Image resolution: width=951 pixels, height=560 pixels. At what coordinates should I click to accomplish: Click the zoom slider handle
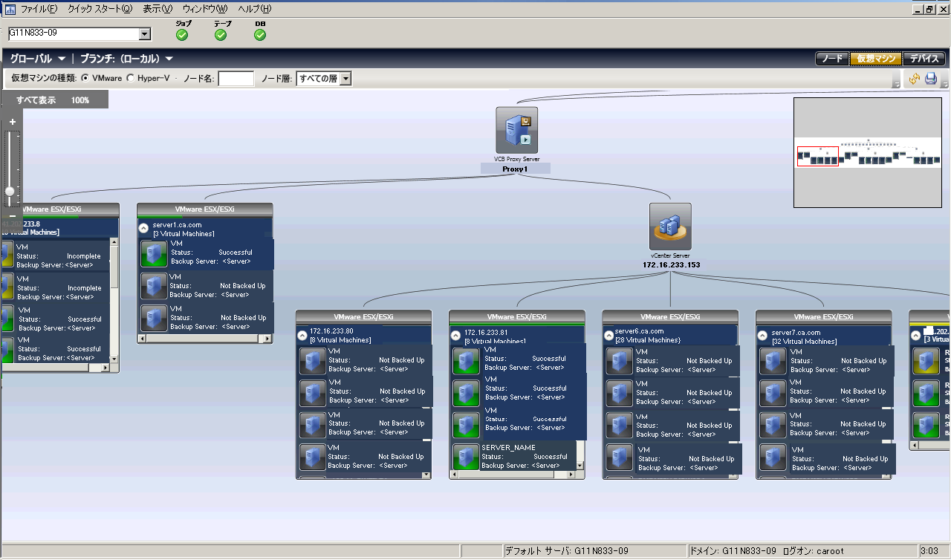10,191
